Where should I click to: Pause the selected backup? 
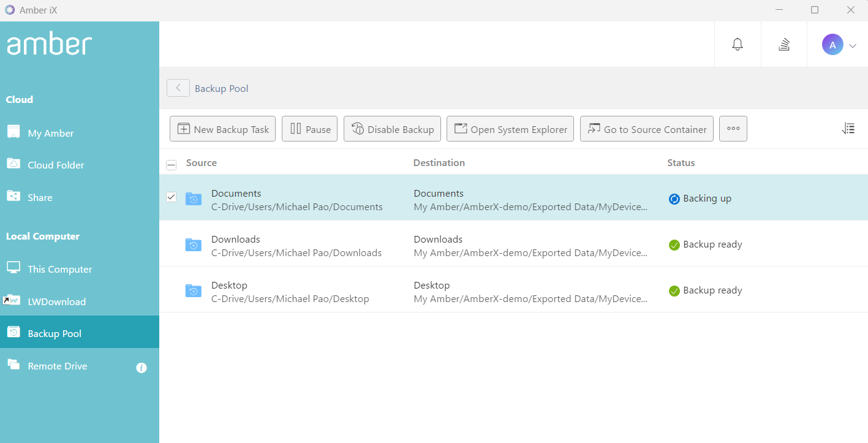point(309,129)
